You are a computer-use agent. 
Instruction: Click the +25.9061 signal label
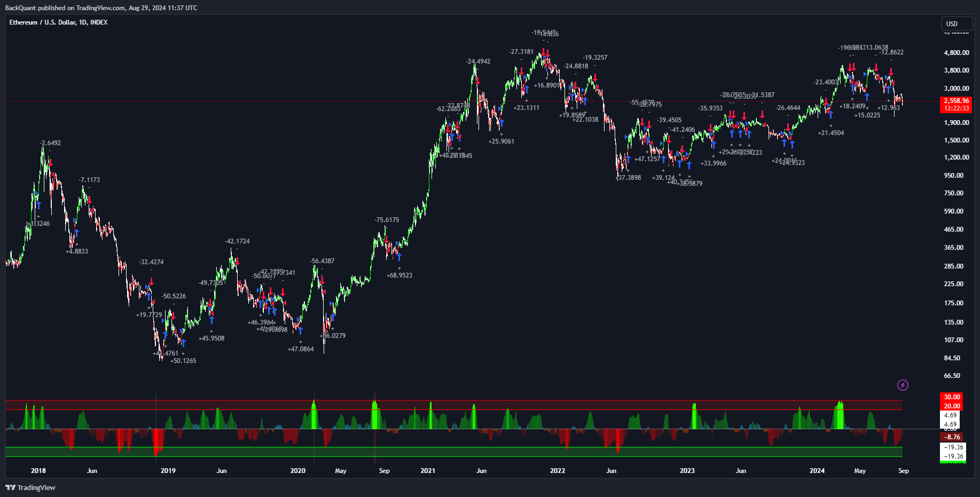coord(501,141)
